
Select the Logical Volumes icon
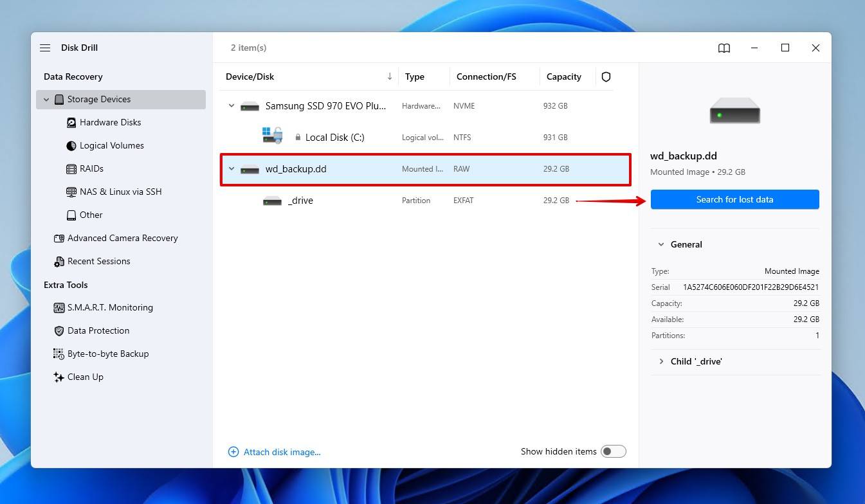click(71, 145)
